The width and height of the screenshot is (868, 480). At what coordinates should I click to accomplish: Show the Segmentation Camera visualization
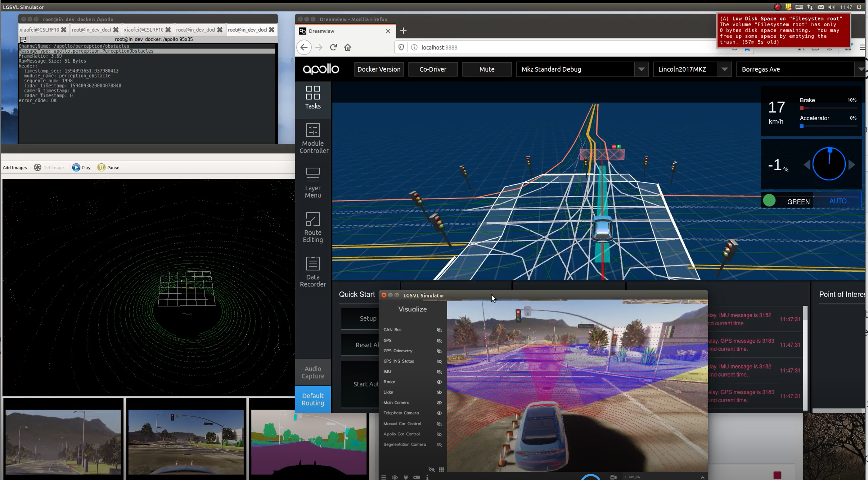(439, 445)
